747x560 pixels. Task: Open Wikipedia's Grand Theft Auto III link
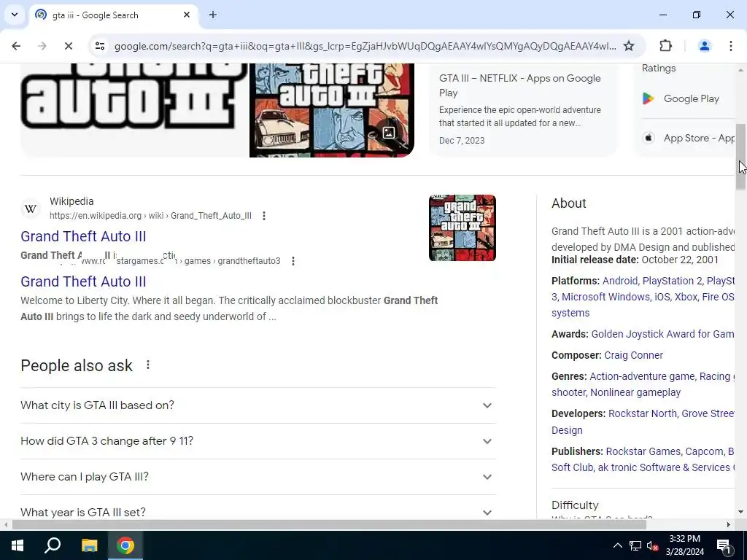coord(83,236)
